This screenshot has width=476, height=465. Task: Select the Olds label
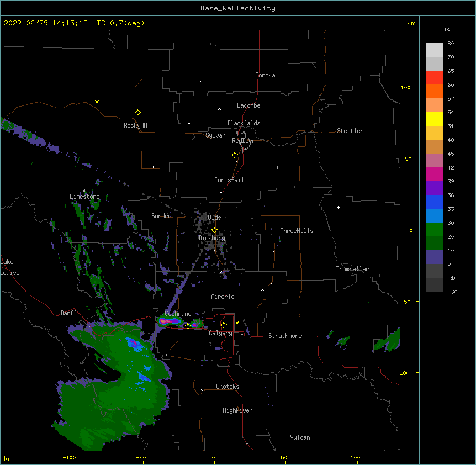214,218
